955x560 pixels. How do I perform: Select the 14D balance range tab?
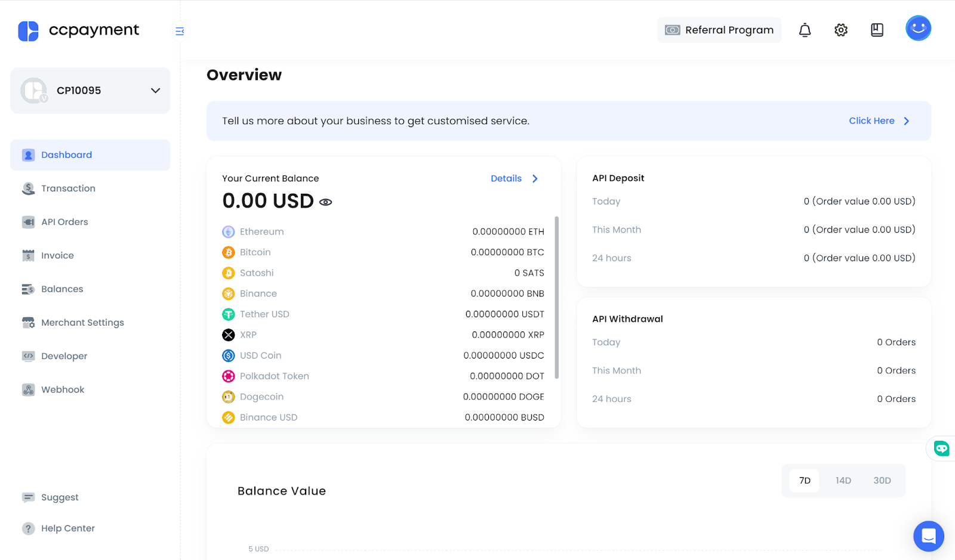click(843, 481)
